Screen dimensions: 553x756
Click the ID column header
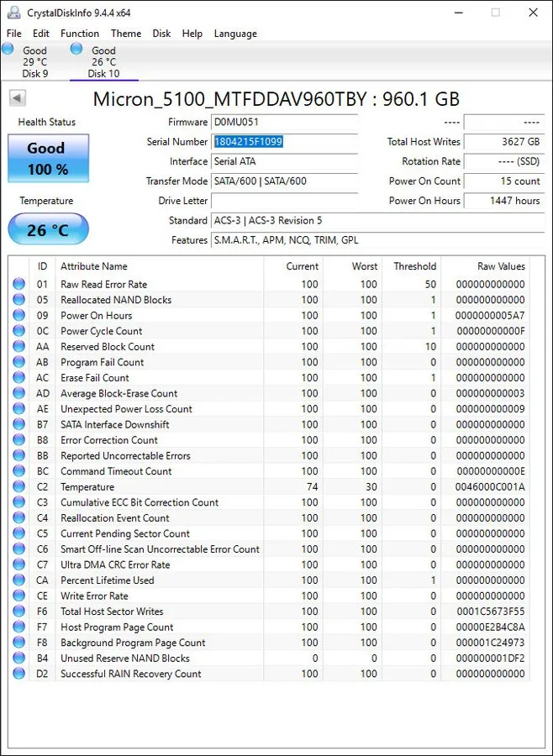43,266
